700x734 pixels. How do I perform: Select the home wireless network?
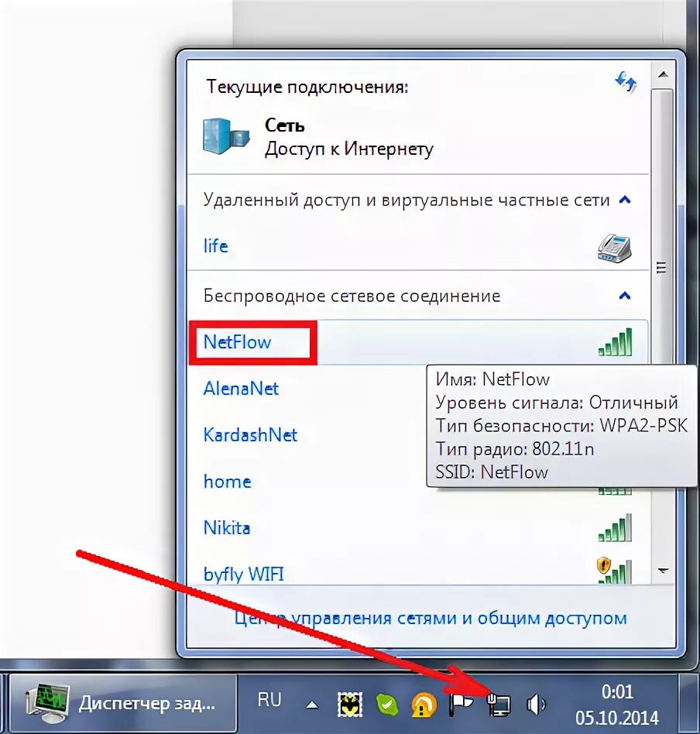pyautogui.click(x=227, y=482)
